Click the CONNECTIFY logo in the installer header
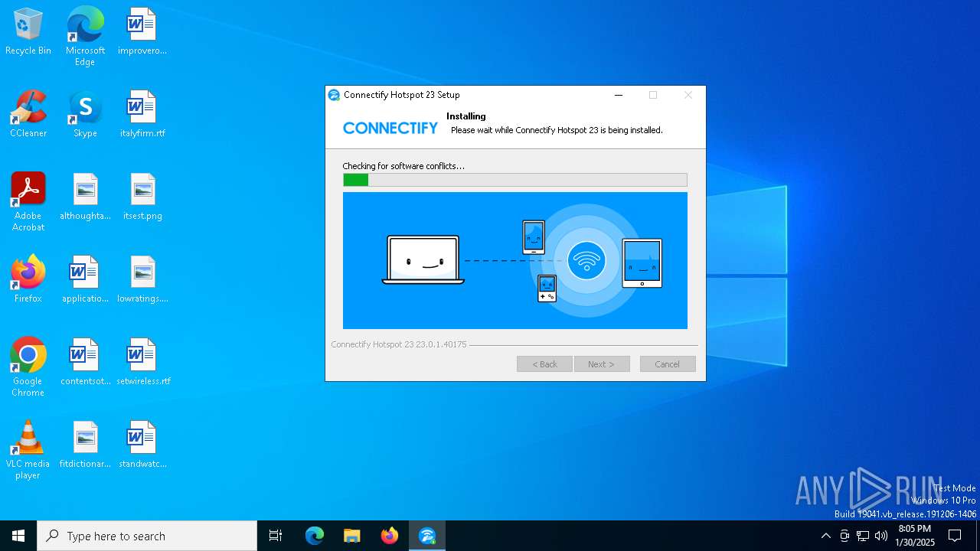This screenshot has width=980, height=551. click(390, 128)
